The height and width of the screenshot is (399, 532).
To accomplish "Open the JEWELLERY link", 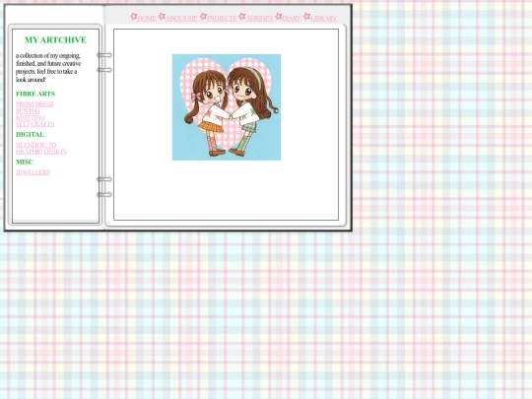I will click(x=33, y=172).
